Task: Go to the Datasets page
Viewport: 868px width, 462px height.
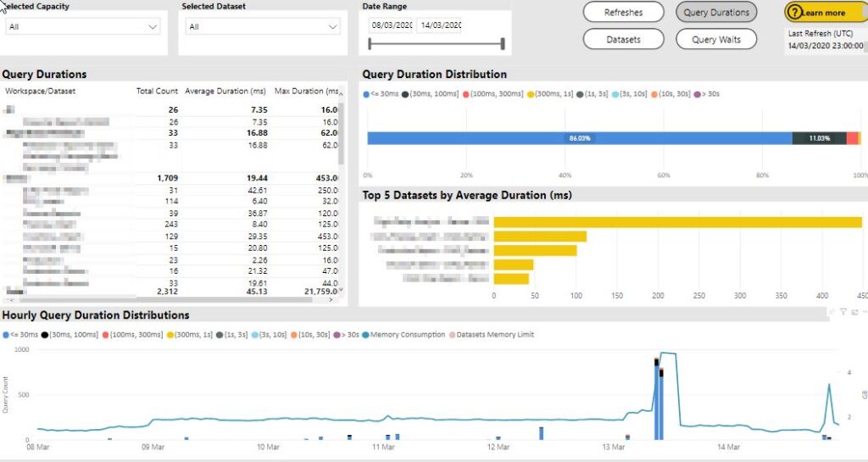Action: pyautogui.click(x=623, y=39)
